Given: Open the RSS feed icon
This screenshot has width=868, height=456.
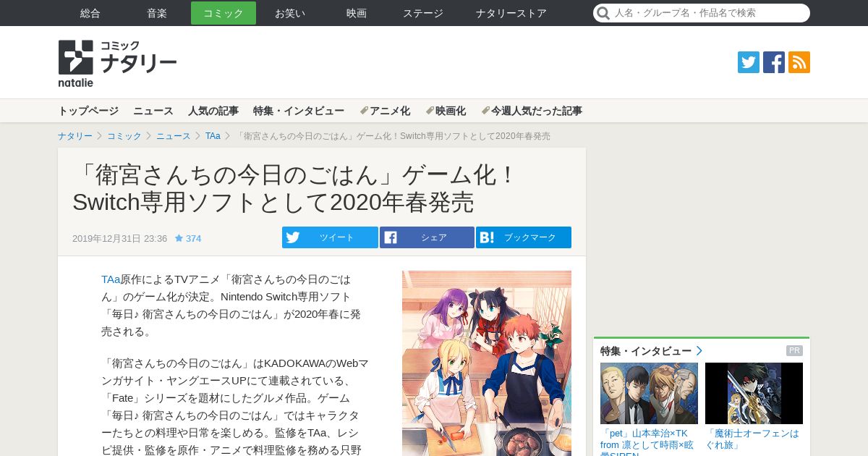Looking at the screenshot, I should point(799,62).
